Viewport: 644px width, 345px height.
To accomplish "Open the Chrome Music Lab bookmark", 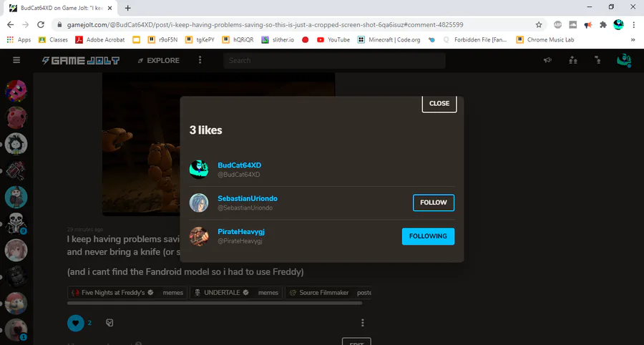I will (x=545, y=40).
